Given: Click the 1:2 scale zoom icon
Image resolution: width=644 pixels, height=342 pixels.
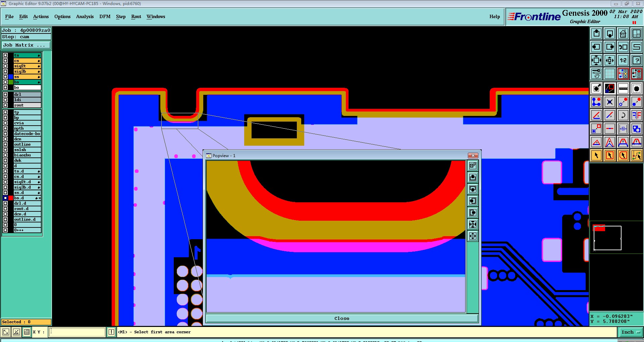Looking at the screenshot, I should pos(623,60).
